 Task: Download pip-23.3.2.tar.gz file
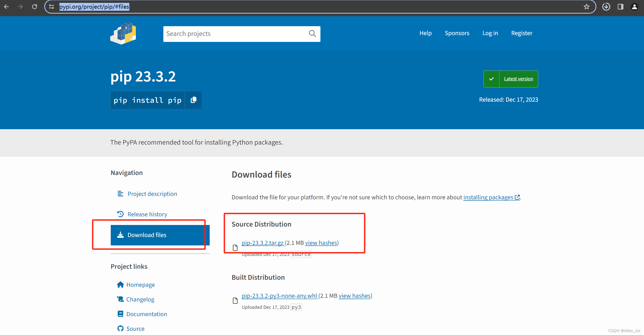click(263, 243)
